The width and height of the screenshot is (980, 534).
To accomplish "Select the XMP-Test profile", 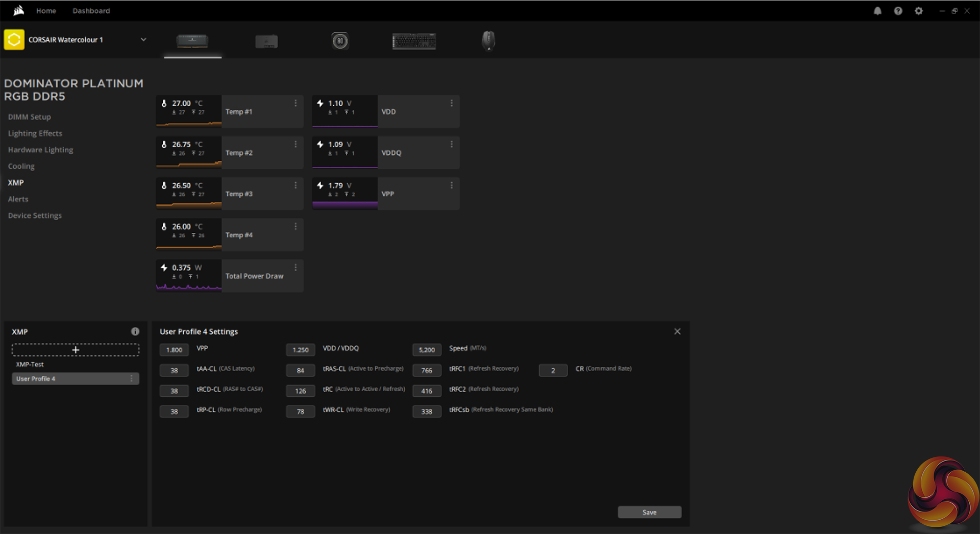I will 30,365.
